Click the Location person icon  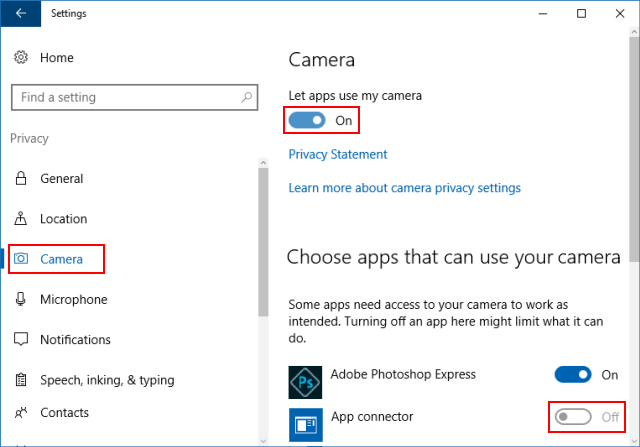(21, 219)
